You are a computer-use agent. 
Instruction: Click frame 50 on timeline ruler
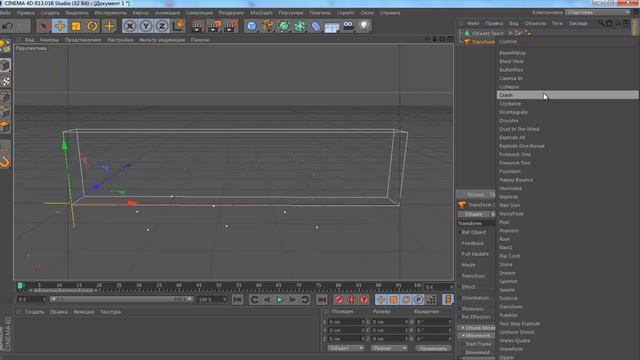pos(219,286)
